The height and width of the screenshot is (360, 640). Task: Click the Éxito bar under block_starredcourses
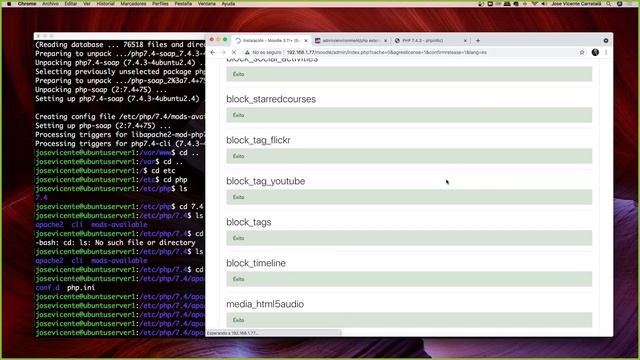[x=409, y=115]
